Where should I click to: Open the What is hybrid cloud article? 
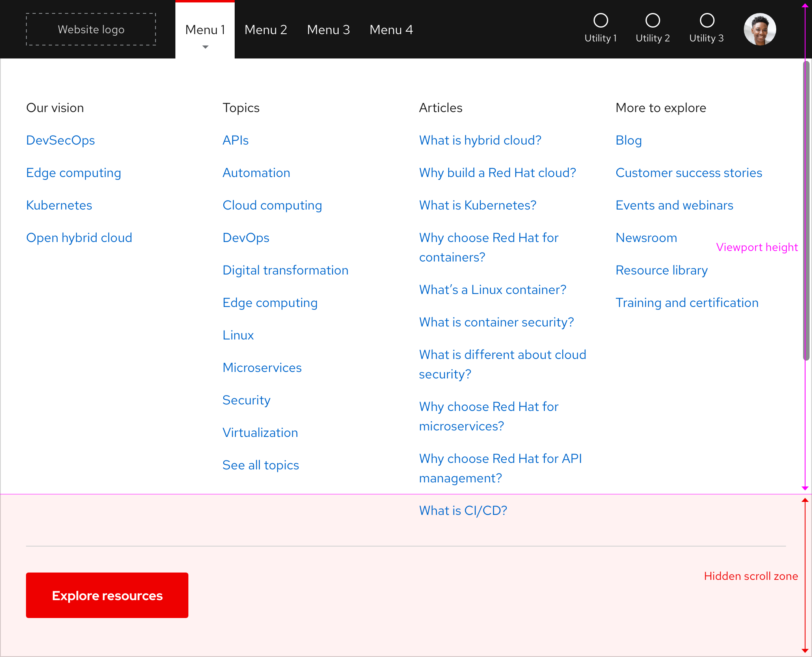coord(480,140)
